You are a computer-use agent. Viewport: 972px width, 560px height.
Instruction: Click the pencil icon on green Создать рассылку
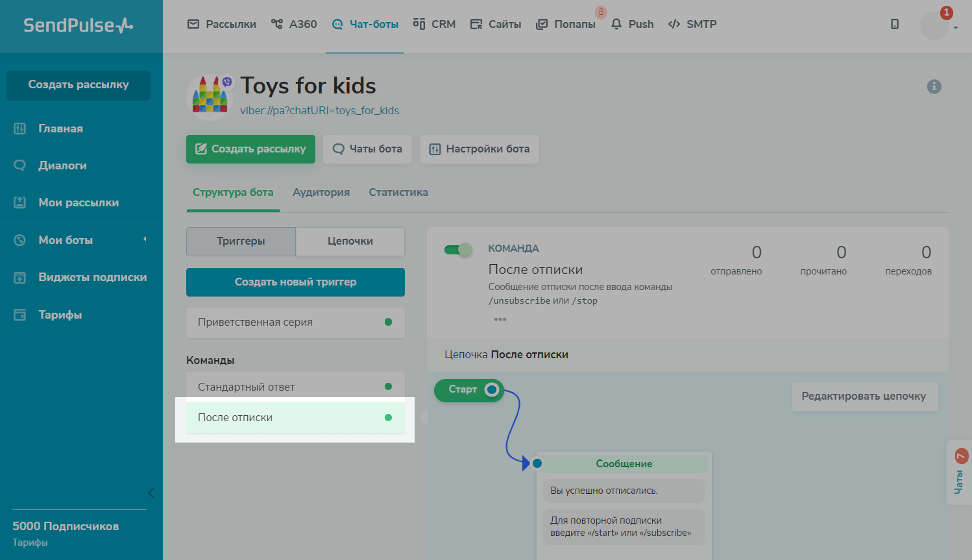pos(201,149)
